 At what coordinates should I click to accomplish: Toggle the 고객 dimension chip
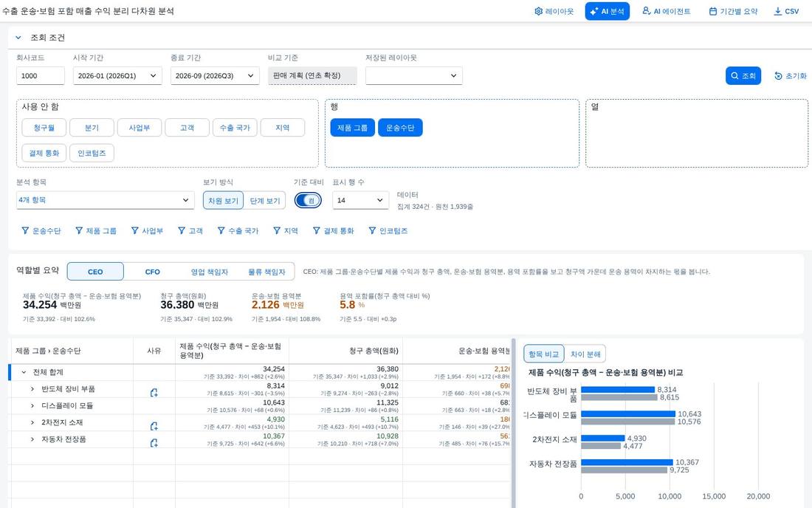click(x=187, y=128)
